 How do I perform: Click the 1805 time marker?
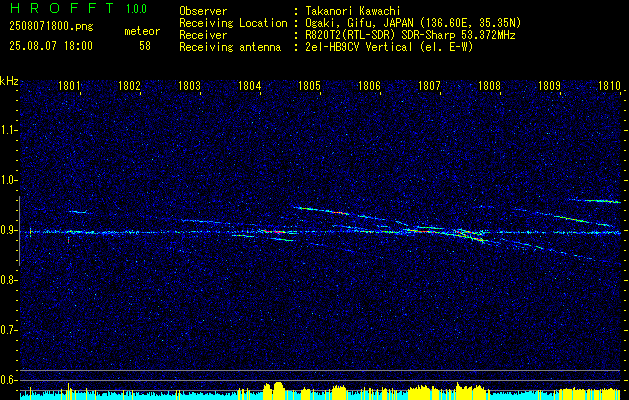tap(310, 86)
